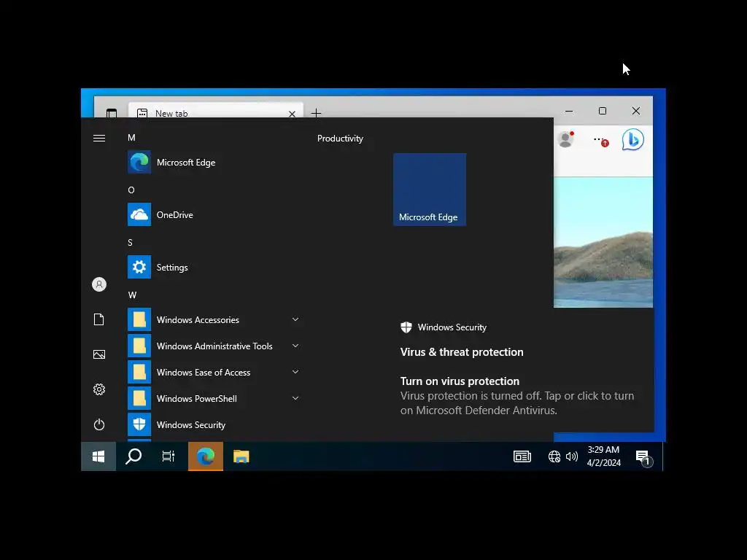Image resolution: width=747 pixels, height=560 pixels.
Task: Open Bing chat icon in Edge
Action: pos(633,139)
